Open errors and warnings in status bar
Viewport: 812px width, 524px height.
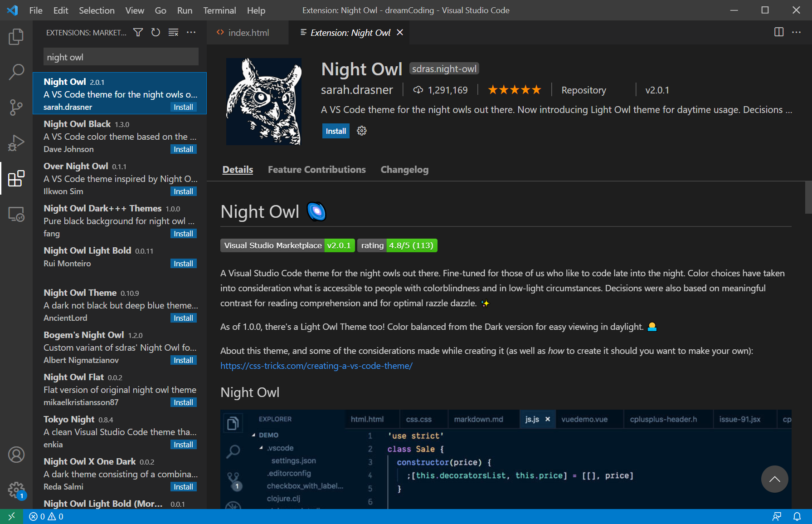click(46, 516)
